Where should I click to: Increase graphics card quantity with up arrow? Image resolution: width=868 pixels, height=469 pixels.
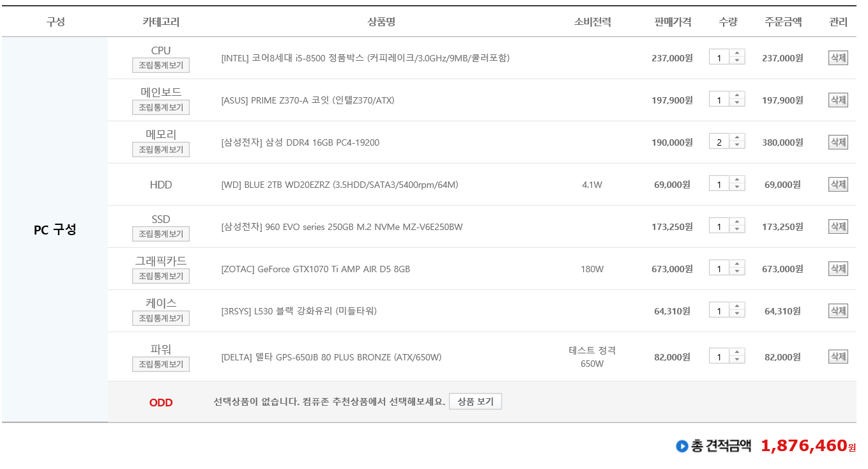coord(737,265)
